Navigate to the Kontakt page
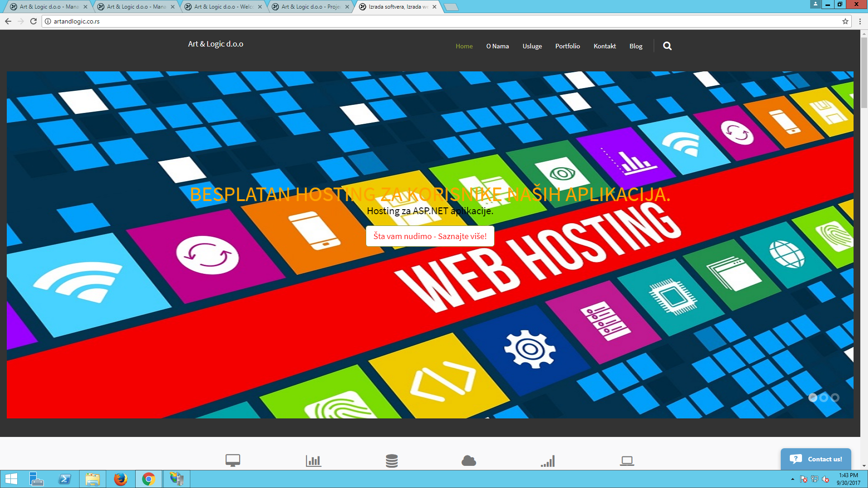 (x=604, y=46)
